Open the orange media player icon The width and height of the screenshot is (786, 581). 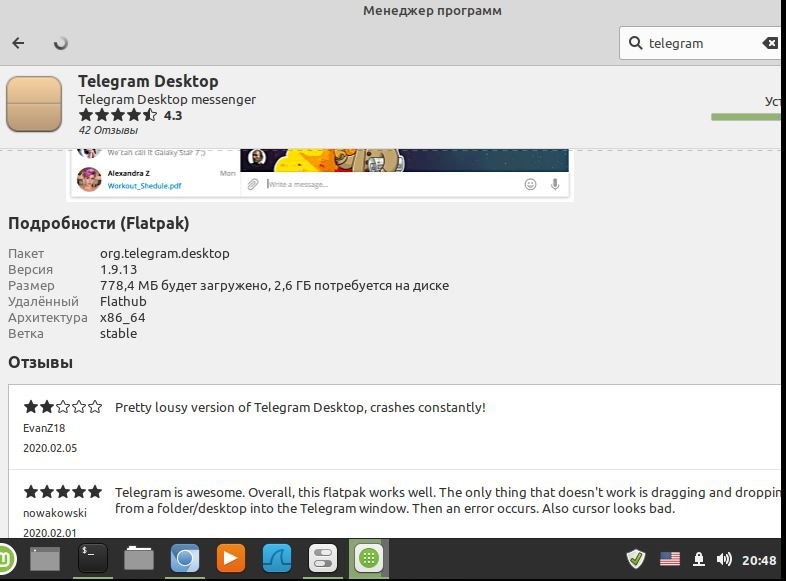[231, 558]
